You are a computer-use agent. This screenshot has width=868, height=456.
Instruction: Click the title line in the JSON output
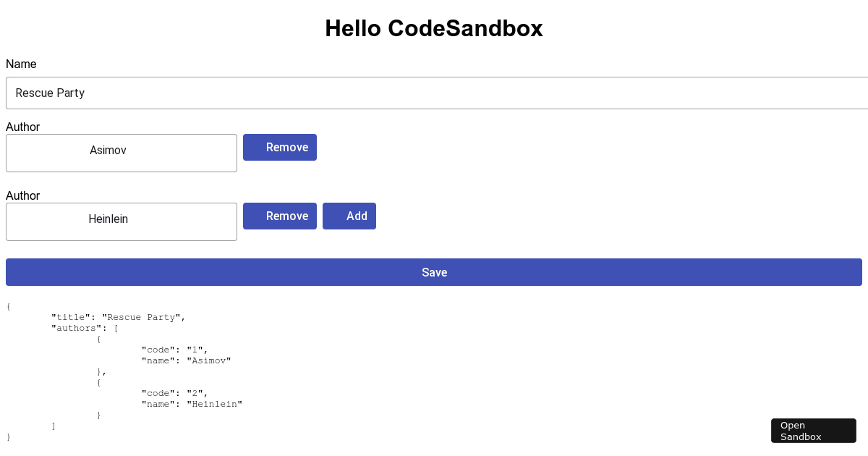click(117, 317)
